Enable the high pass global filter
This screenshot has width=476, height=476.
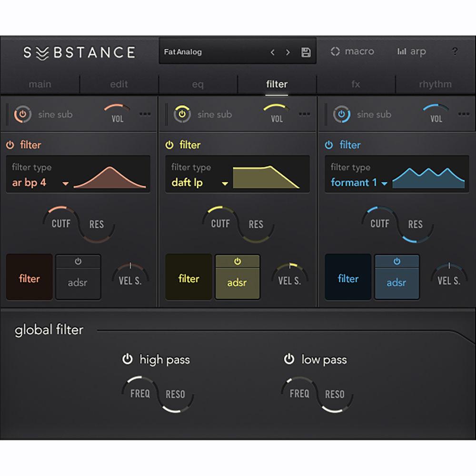click(128, 360)
